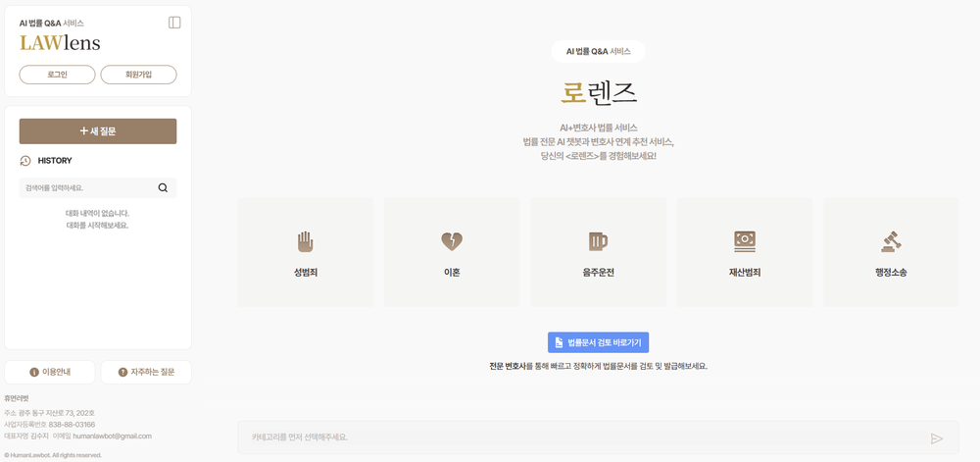Click the LAWlens logo
The image size is (980, 462).
point(60,43)
